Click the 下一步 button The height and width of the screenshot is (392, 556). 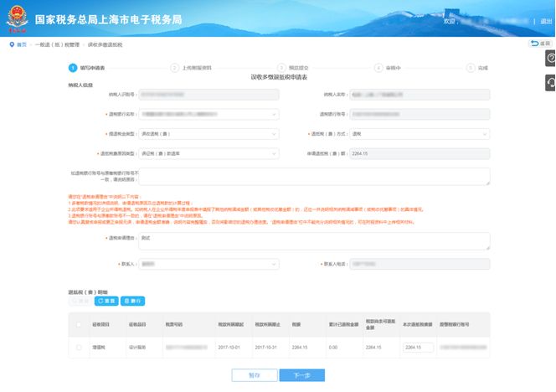pos(301,375)
